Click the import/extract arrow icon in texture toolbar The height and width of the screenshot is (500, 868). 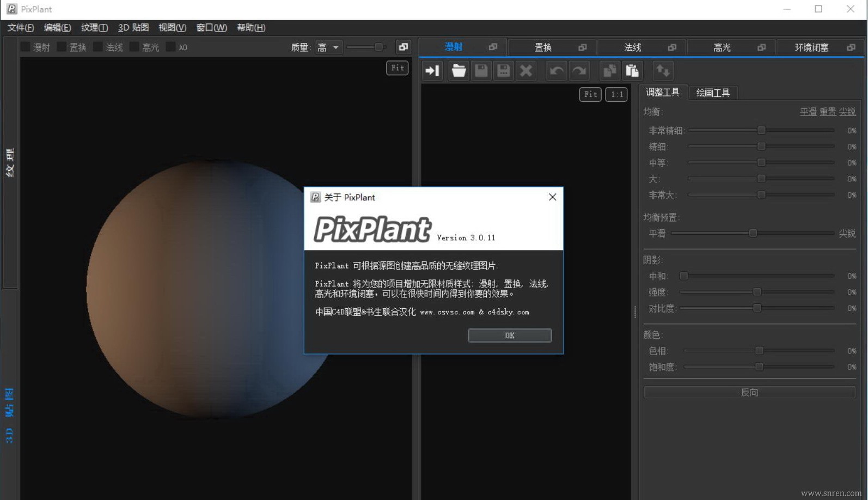(x=432, y=71)
